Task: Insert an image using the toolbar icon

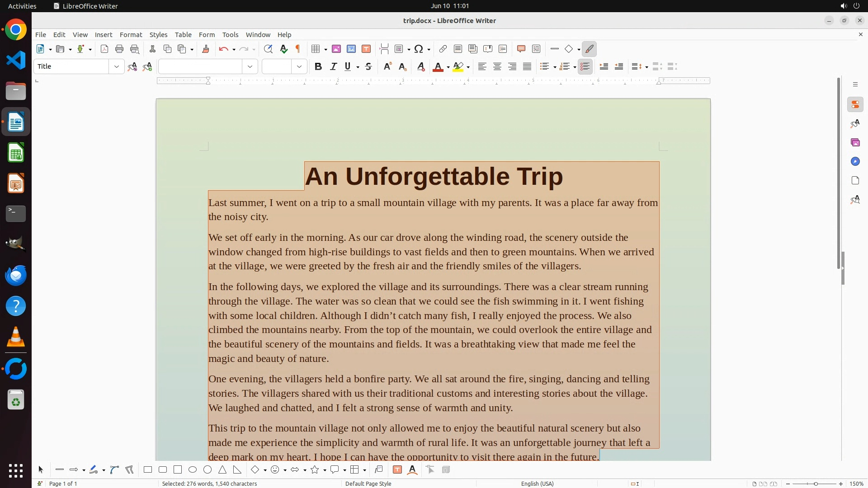Action: coord(336,49)
